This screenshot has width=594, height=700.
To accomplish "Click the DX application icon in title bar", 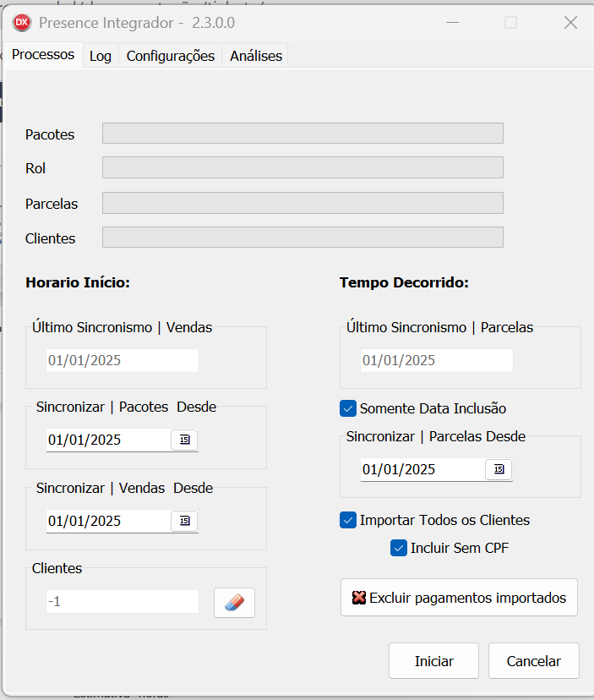I will pos(22,23).
